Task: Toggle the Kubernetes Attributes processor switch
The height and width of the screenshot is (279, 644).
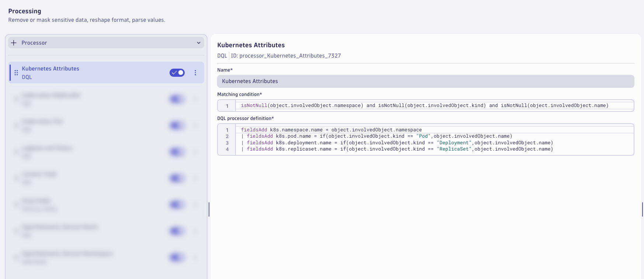Action: tap(177, 73)
